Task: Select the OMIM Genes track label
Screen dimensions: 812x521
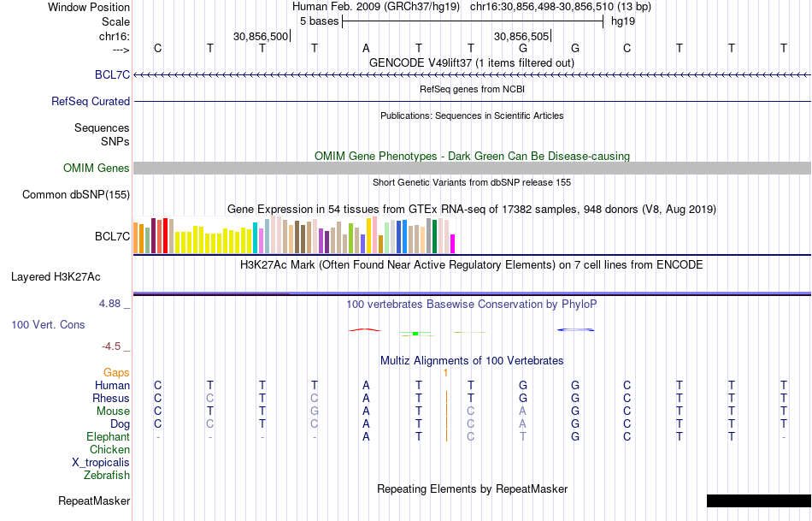Action: pyautogui.click(x=97, y=168)
